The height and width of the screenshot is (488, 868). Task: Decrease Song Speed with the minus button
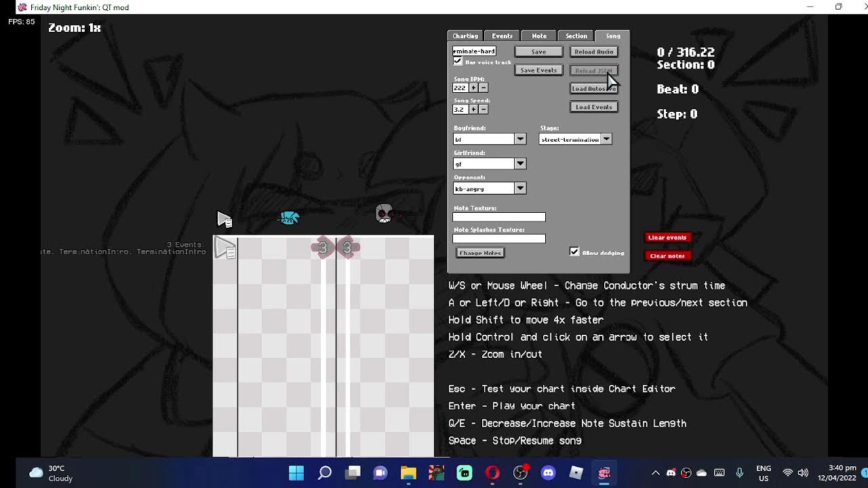pos(483,109)
